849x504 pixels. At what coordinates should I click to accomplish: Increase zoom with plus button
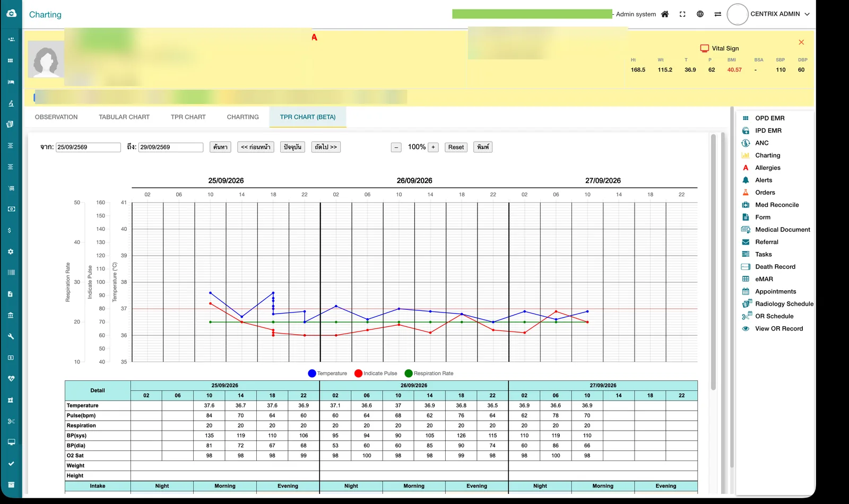point(433,147)
